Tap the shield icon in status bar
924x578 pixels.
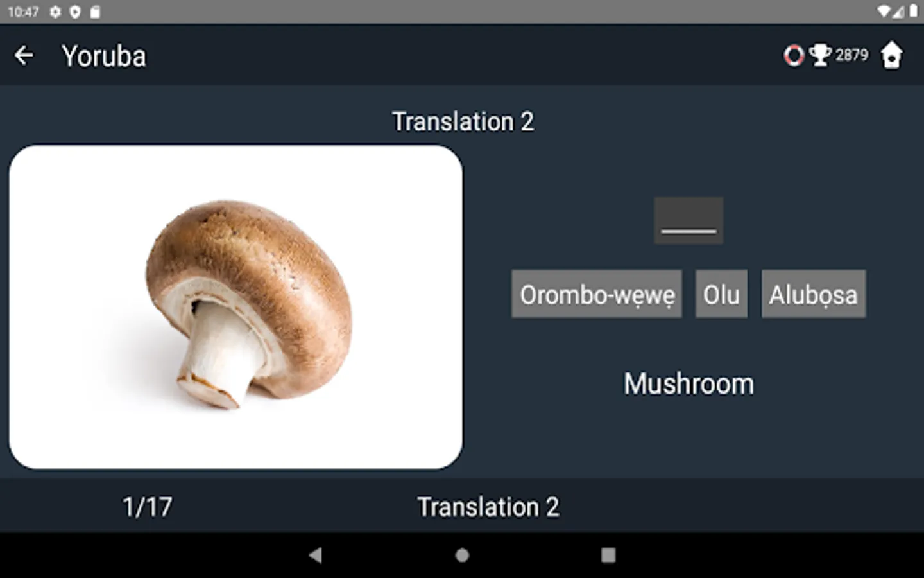pos(75,12)
